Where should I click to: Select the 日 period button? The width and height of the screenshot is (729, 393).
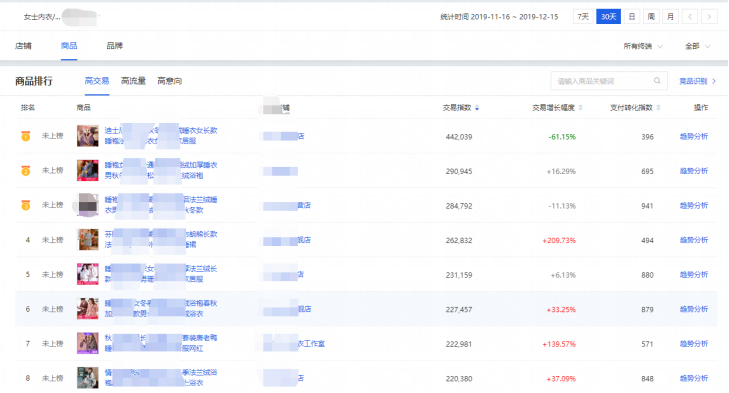[x=632, y=17]
